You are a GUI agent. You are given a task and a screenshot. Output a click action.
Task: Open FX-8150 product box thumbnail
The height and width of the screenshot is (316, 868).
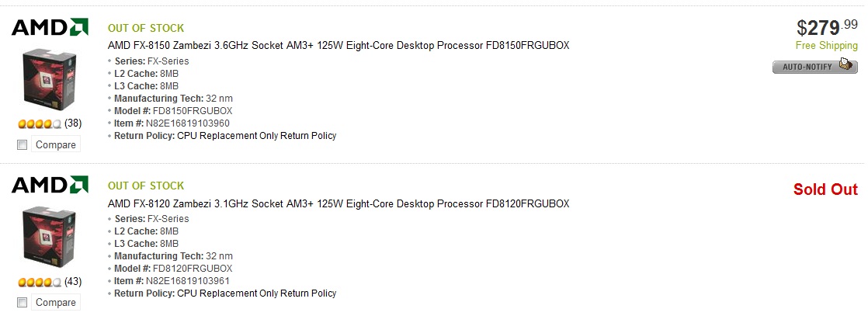(x=49, y=78)
